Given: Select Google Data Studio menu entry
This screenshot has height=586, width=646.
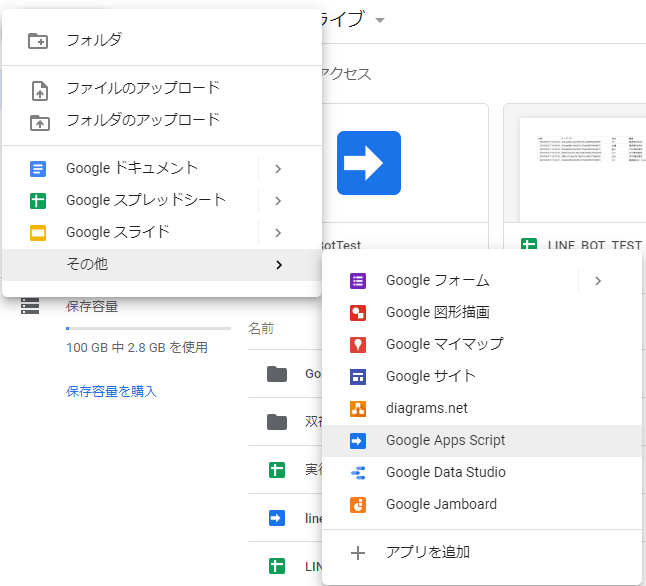Looking at the screenshot, I should [482, 473].
